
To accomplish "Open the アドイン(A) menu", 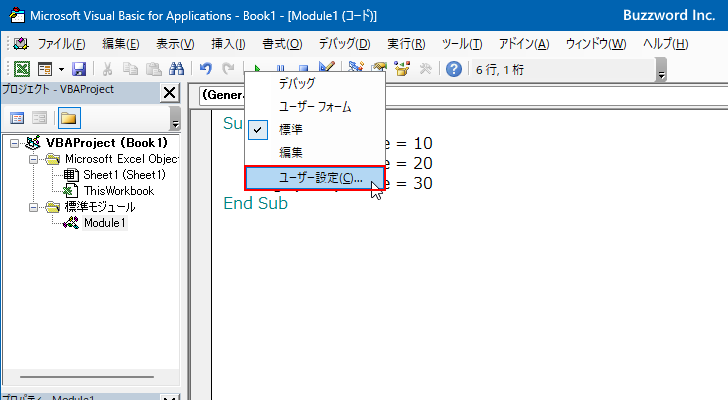I will tap(524, 44).
